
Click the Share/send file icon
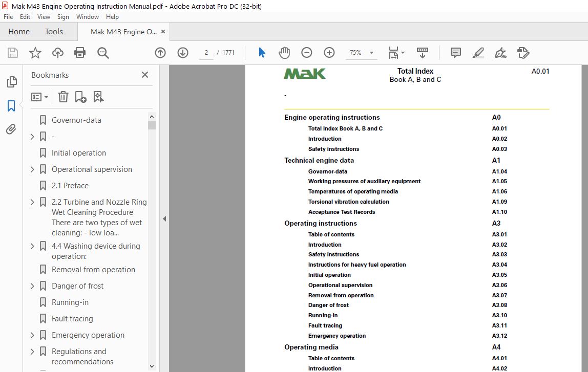[523, 53]
